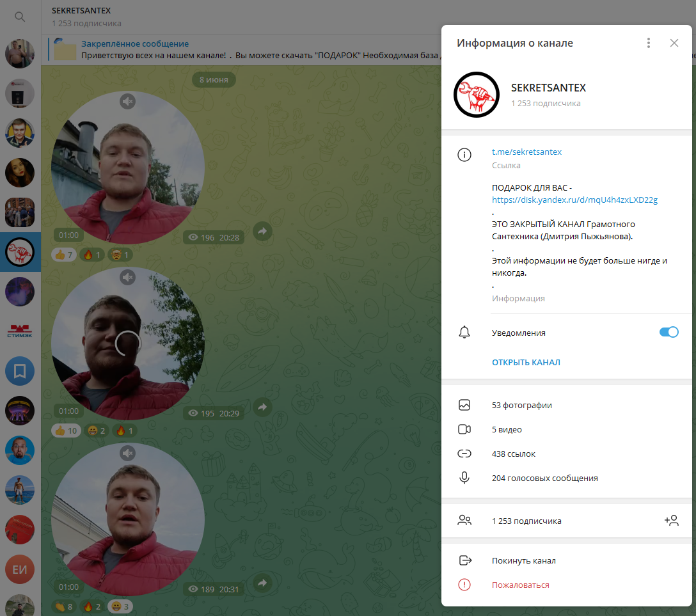Screen dimensions: 696x616
Task: Click the leave channel exit icon
Action: click(464, 560)
